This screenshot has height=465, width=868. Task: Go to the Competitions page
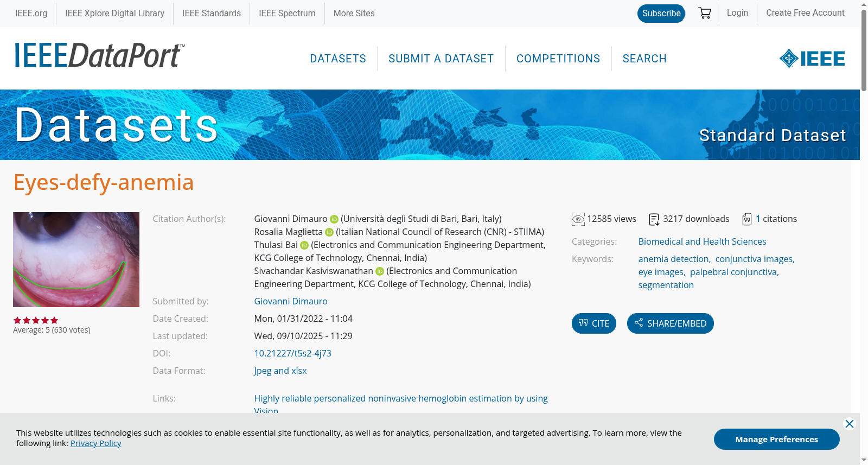[558, 59]
